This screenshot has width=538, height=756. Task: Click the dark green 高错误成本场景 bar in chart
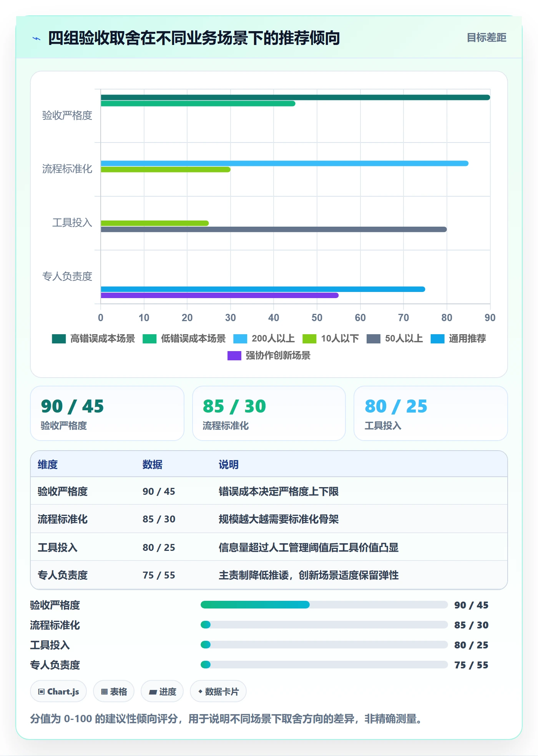(x=295, y=98)
